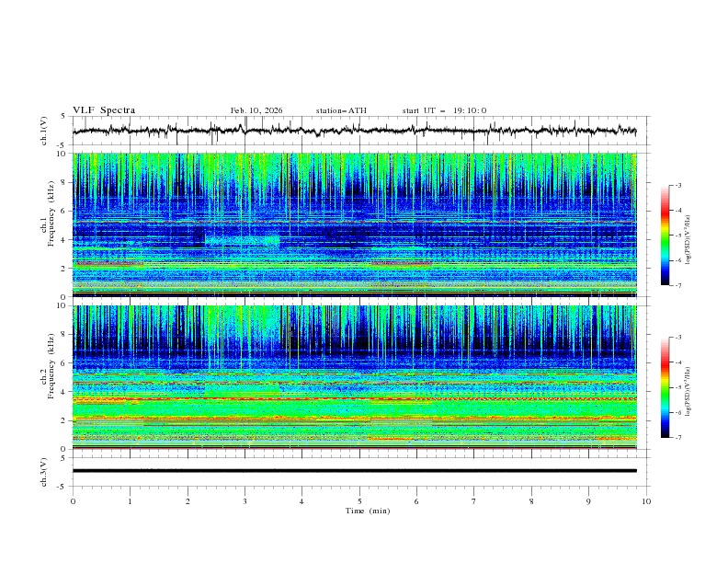Click the "Time (min)" axis title
The height and width of the screenshot is (563, 728).
click(368, 511)
